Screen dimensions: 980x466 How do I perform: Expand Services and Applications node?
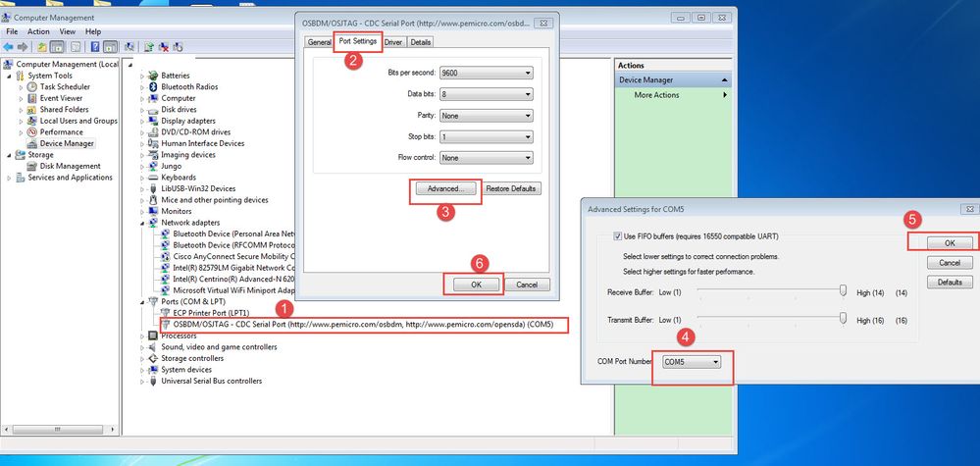click(x=10, y=178)
